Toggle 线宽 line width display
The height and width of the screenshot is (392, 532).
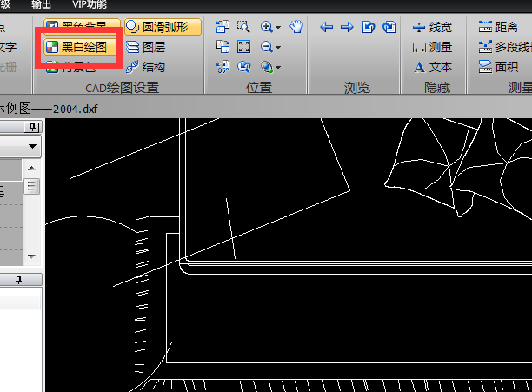[432, 27]
